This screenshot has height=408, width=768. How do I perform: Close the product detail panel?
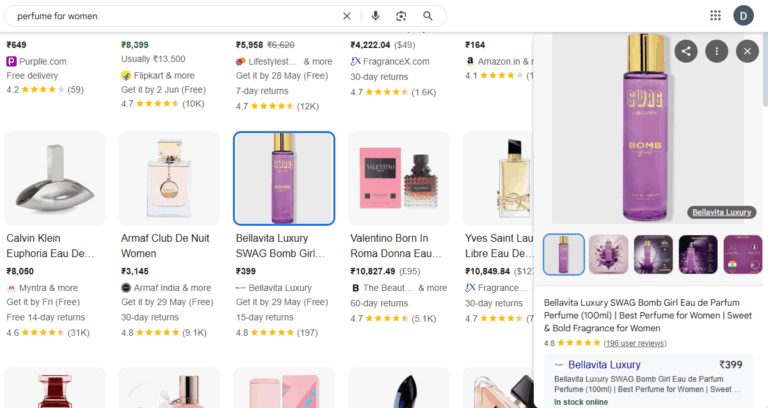(747, 51)
